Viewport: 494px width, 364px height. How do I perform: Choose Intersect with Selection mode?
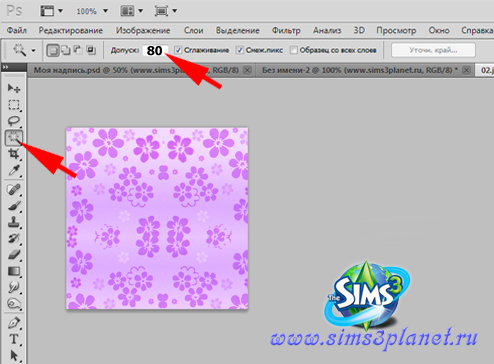(x=91, y=50)
